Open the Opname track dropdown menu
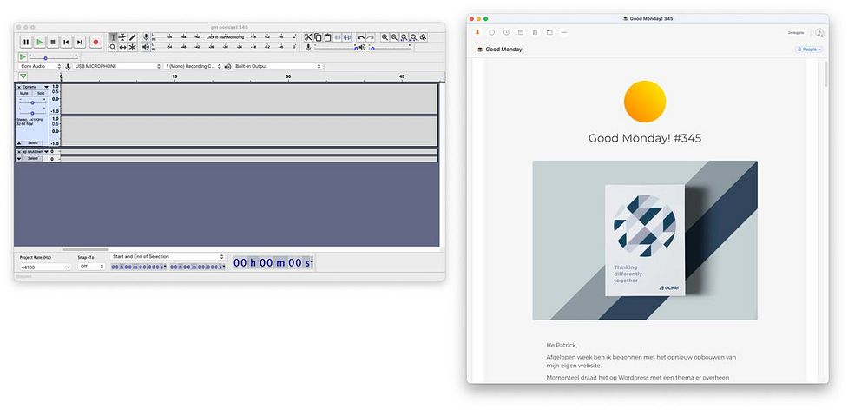 coord(36,87)
